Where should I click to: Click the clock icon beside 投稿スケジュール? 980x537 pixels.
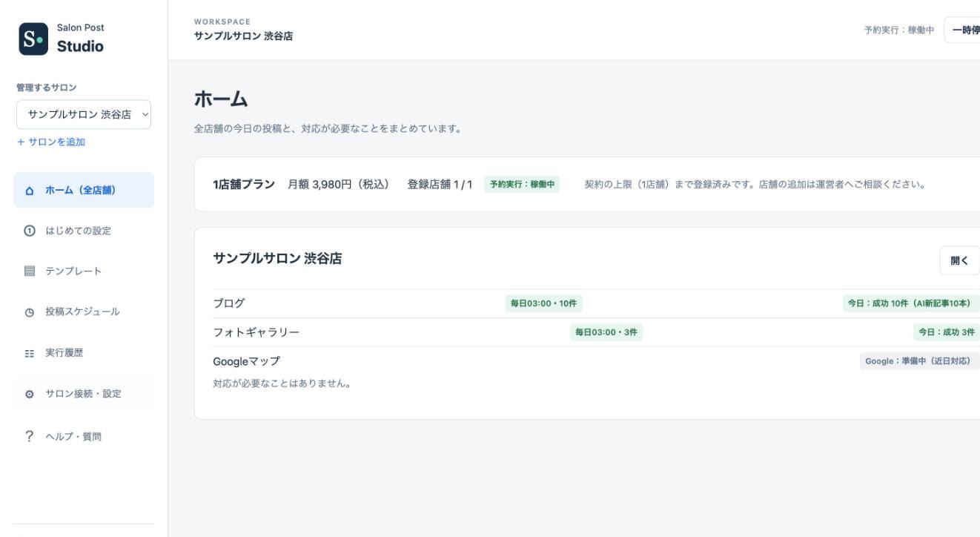(x=30, y=312)
